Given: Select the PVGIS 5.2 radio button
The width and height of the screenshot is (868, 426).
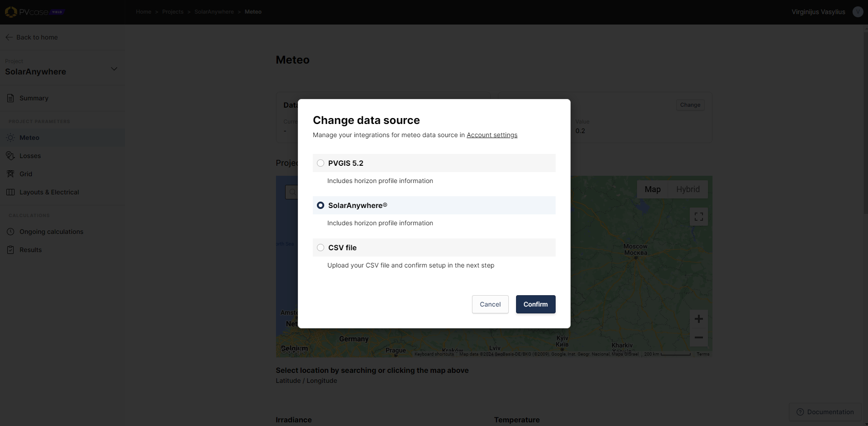Looking at the screenshot, I should coord(321,163).
